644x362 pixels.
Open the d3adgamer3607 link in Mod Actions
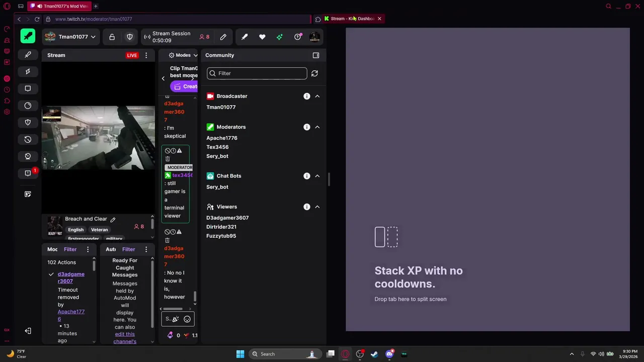(x=71, y=278)
